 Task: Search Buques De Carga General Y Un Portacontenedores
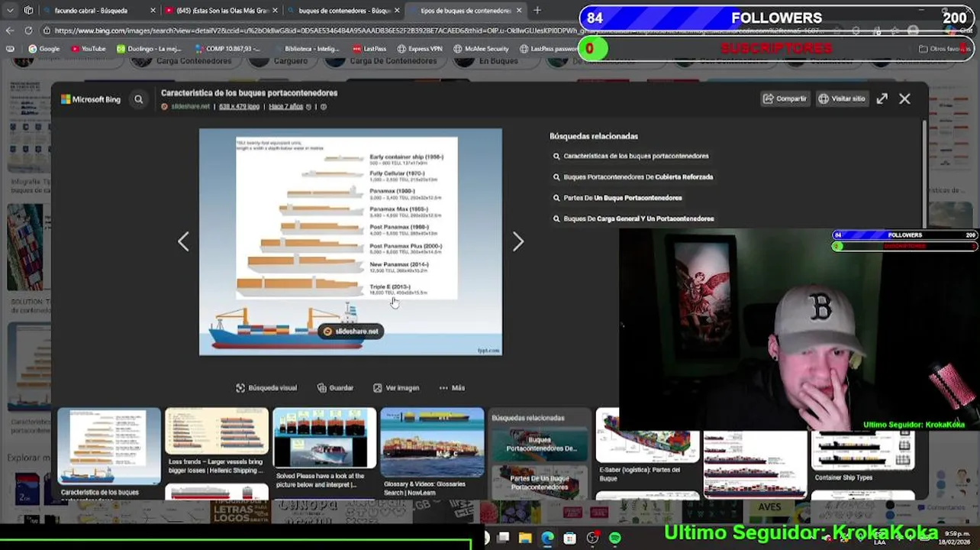pos(633,218)
